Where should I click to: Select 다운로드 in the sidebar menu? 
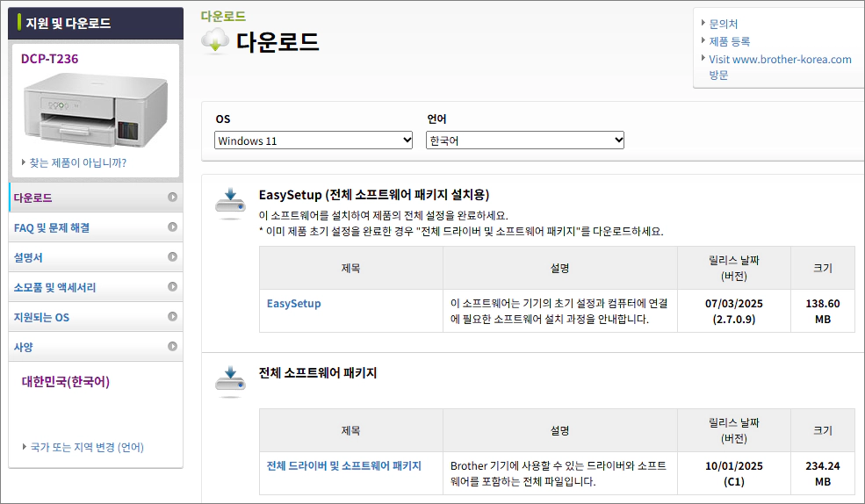tap(96, 198)
